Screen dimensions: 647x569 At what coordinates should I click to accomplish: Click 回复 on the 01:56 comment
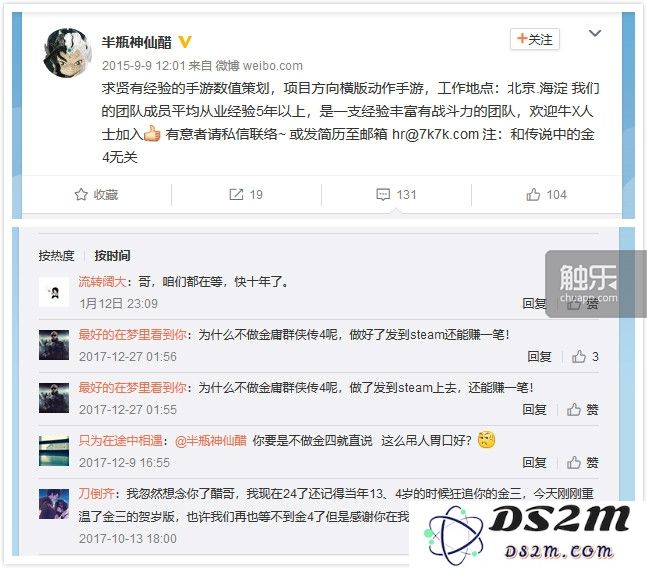(539, 357)
